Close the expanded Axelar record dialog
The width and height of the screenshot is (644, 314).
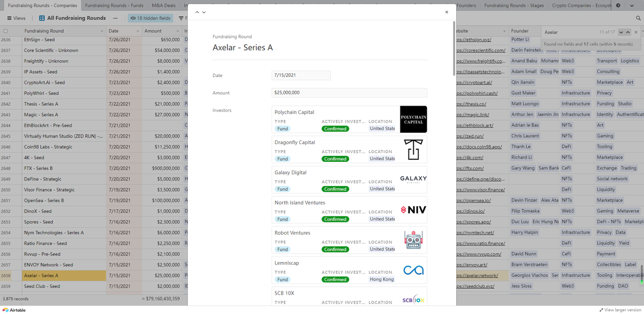[x=447, y=12]
